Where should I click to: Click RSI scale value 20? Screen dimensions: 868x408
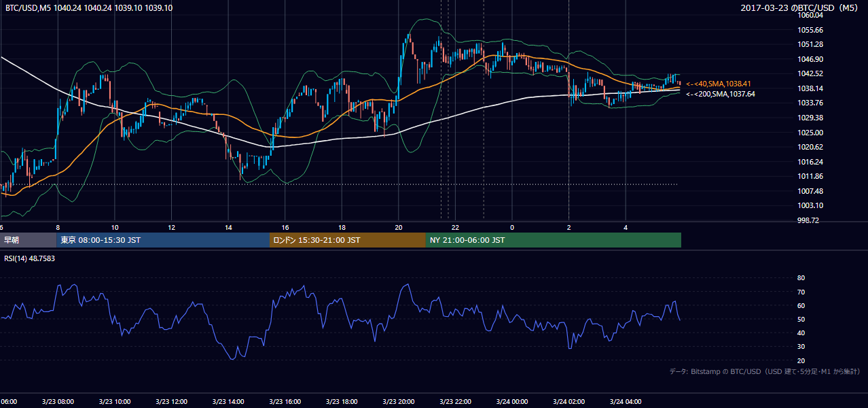pyautogui.click(x=801, y=360)
